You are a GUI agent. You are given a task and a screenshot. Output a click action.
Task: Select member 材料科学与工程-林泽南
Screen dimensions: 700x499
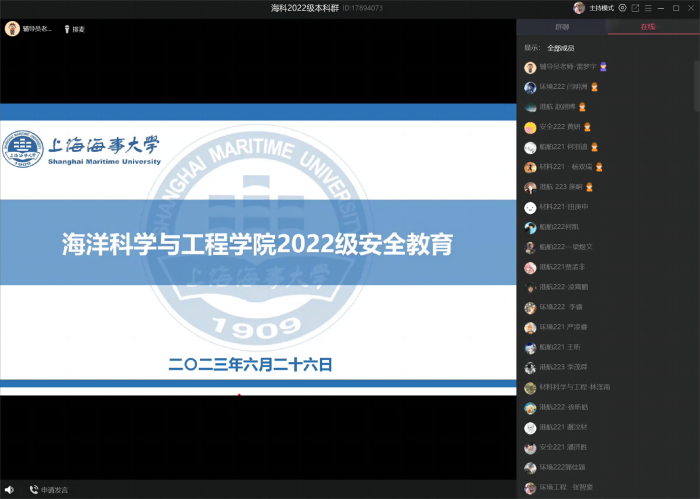(x=575, y=387)
